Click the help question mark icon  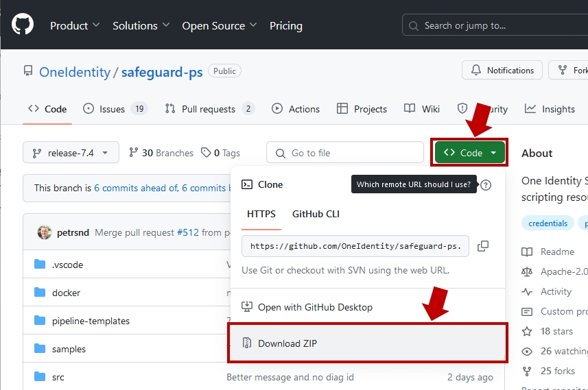(x=486, y=184)
